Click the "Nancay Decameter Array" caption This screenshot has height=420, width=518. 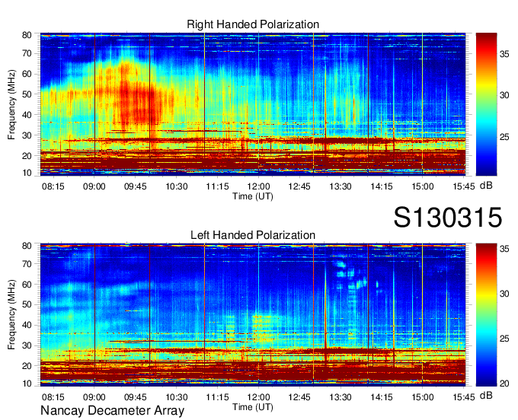coord(112,411)
